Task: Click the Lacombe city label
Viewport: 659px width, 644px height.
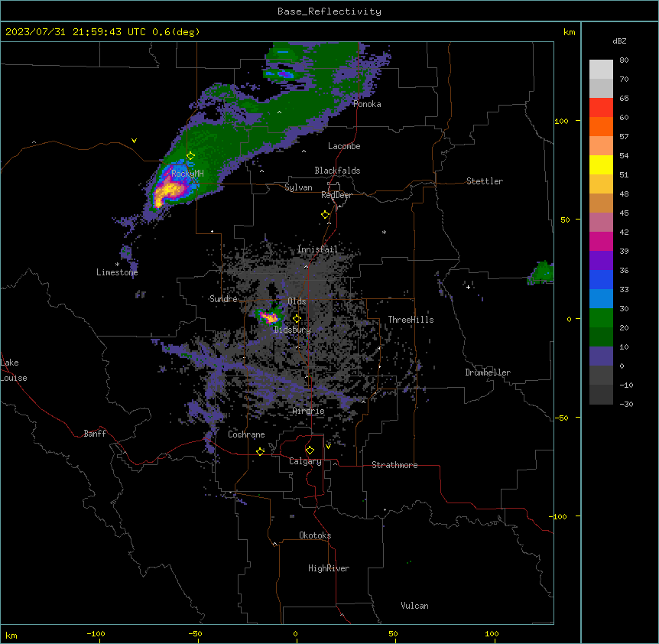Action: [344, 146]
